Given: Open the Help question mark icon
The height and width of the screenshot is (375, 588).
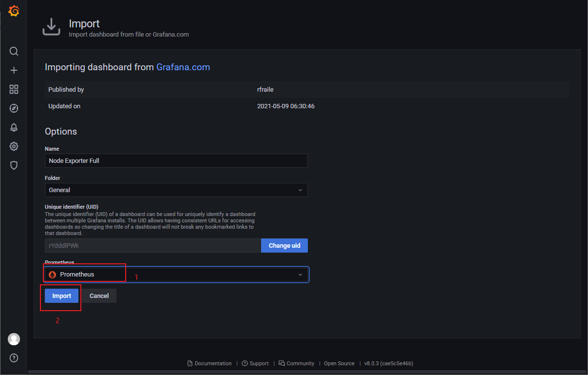Looking at the screenshot, I should tap(14, 358).
